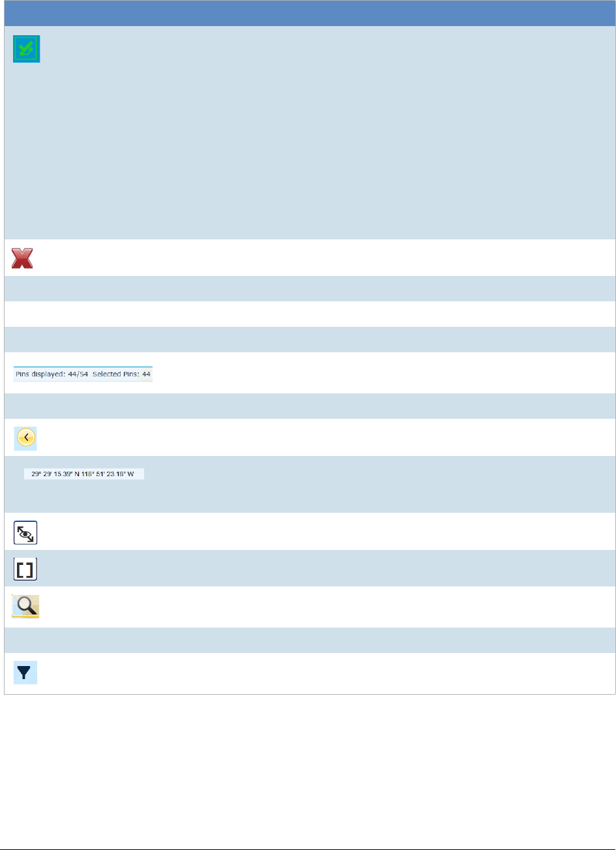Click the yellow back arrow button

coord(25,438)
